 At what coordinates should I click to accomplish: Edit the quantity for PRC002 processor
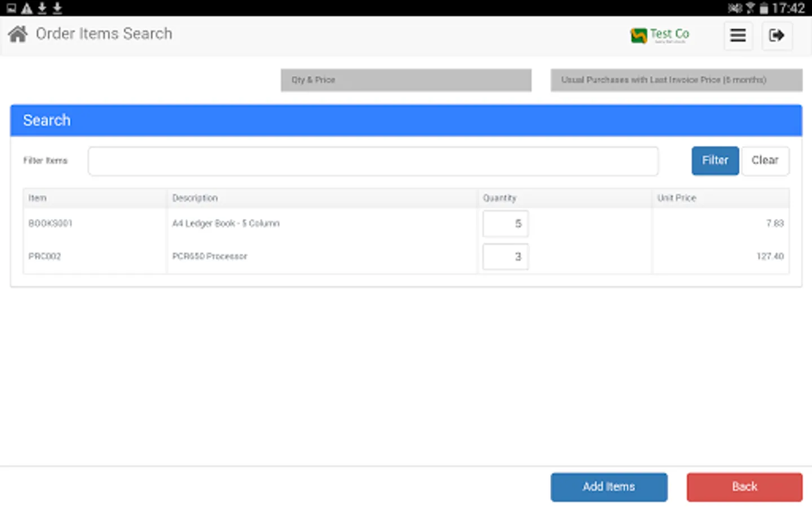point(505,256)
